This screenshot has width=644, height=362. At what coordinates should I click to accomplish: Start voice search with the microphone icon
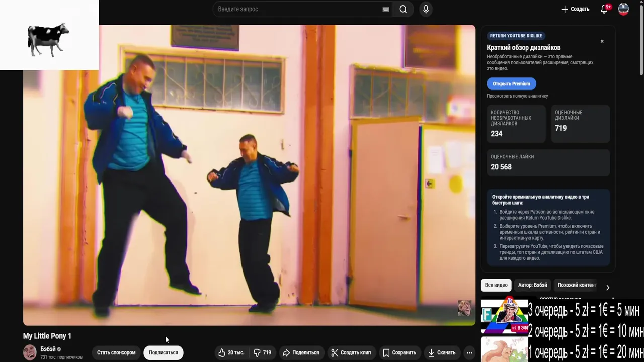coord(426,9)
